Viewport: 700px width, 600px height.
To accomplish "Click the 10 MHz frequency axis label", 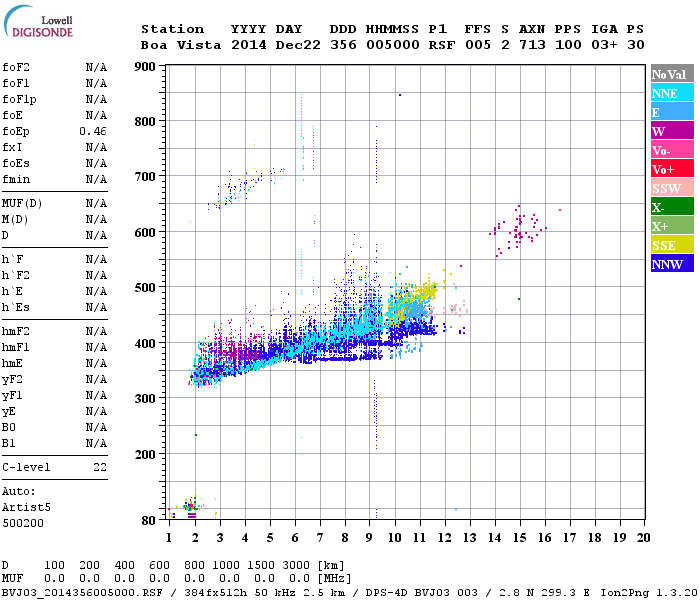I will (x=395, y=538).
